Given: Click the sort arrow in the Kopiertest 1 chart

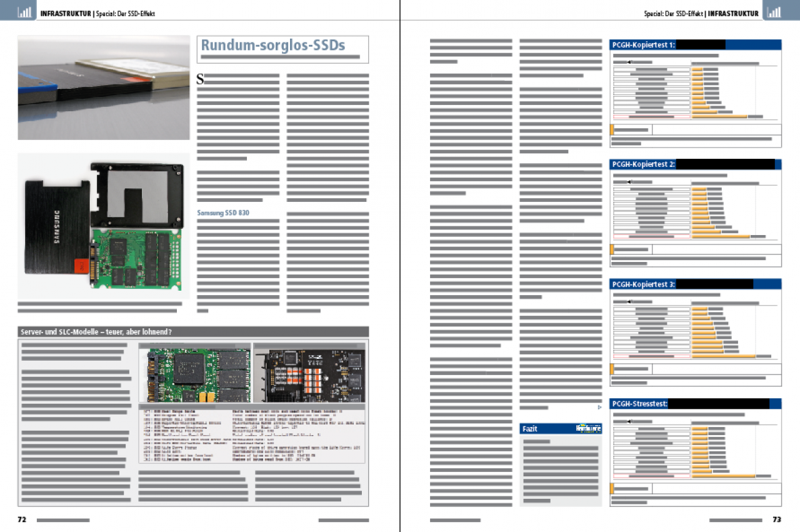Looking at the screenshot, I should [x=629, y=63].
